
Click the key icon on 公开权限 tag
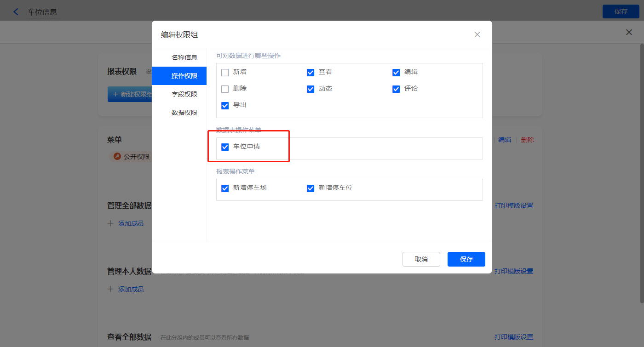tap(117, 157)
